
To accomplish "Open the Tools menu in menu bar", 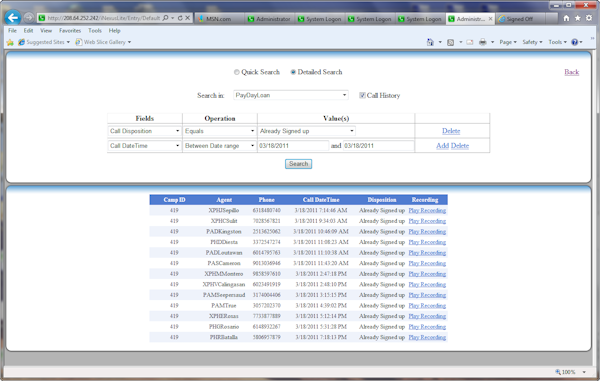I will pyautogui.click(x=95, y=31).
